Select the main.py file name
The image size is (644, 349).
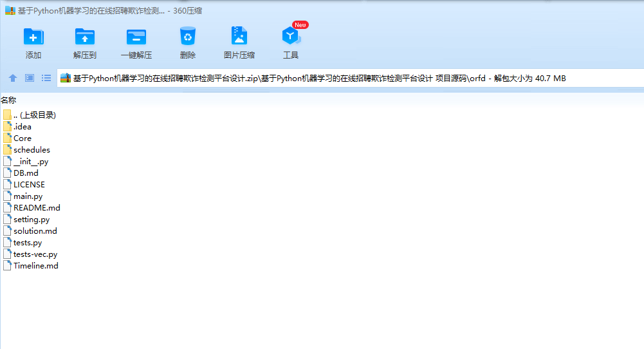tap(28, 196)
